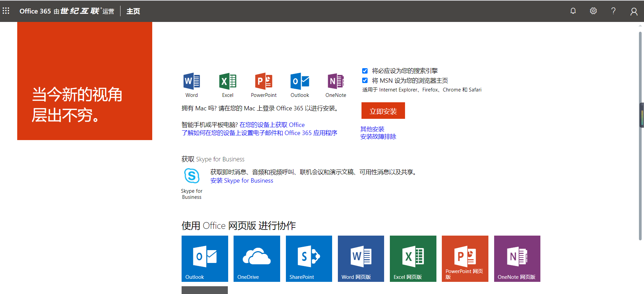The width and height of the screenshot is (644, 294).
Task: Click the Outlook desktop app icon
Action: 300,81
